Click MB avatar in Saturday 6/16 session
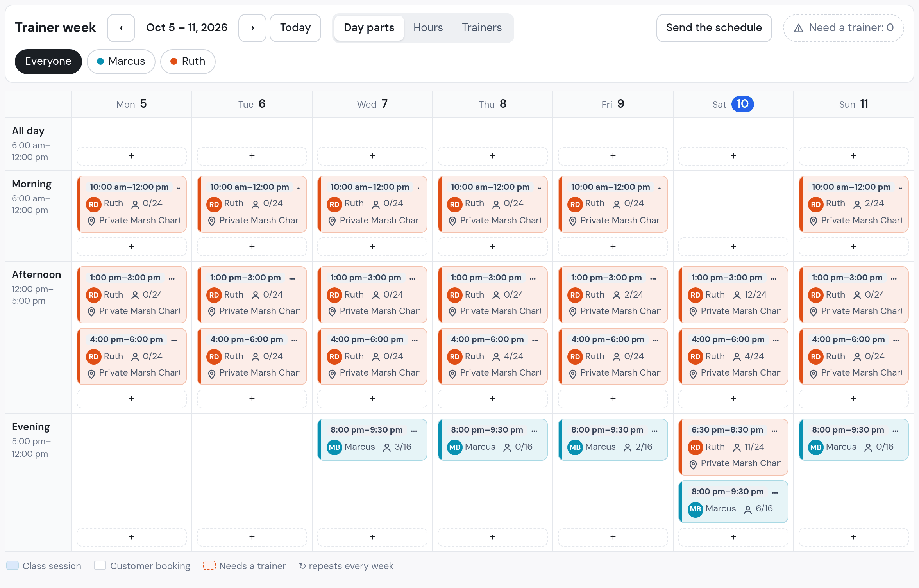Screen dimensions: 919x588 [x=696, y=509]
